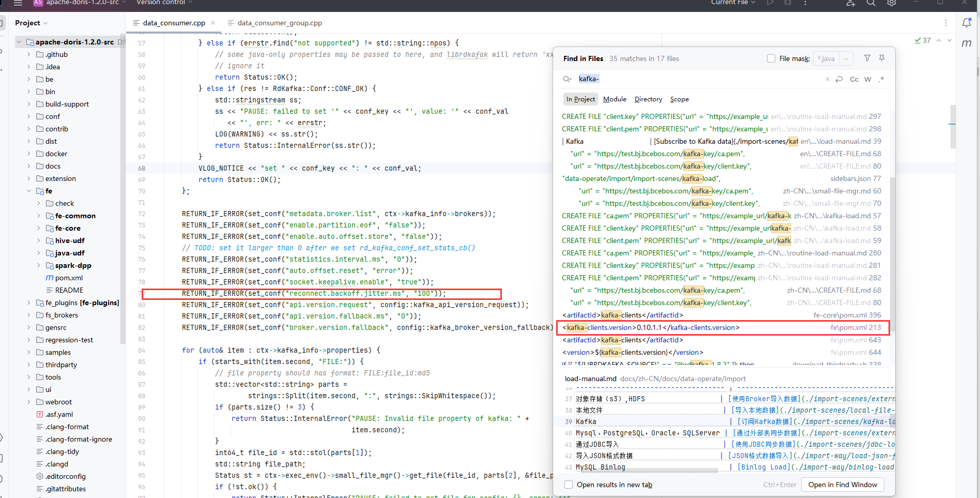The image size is (980, 498).
Task: Click the new line icon in search field
Action: click(839, 79)
